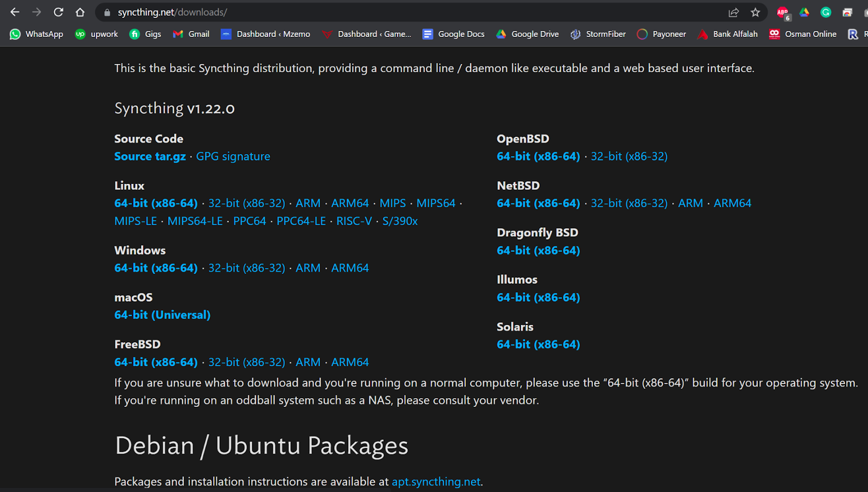Download the Windows ARM64 build
Screen dimensions: 868x492
point(350,268)
